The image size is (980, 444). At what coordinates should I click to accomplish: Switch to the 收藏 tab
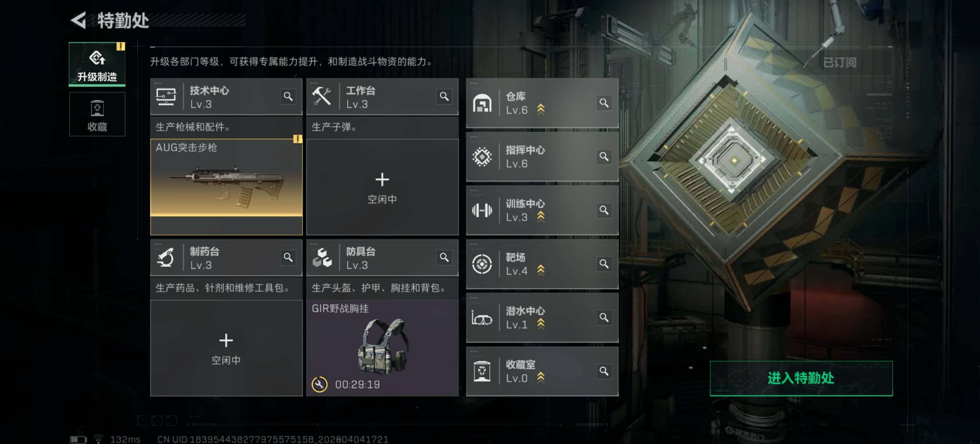point(97,114)
